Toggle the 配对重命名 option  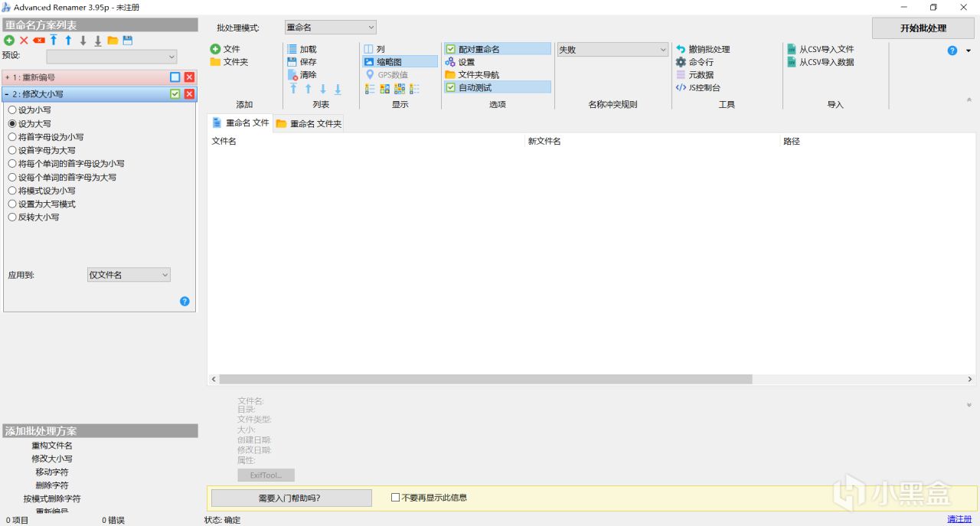pos(497,49)
